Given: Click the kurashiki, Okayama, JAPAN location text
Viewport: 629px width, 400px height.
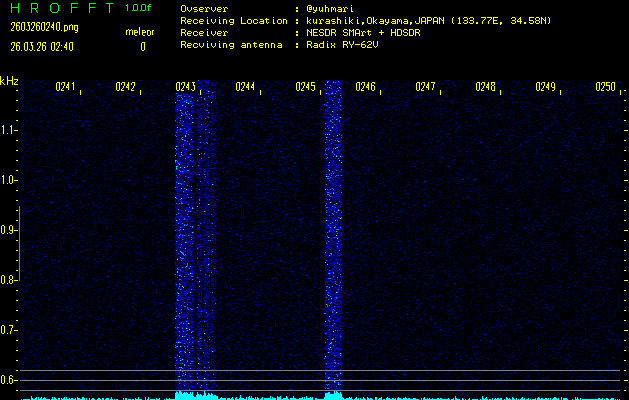Looking at the screenshot, I should [x=429, y=21].
